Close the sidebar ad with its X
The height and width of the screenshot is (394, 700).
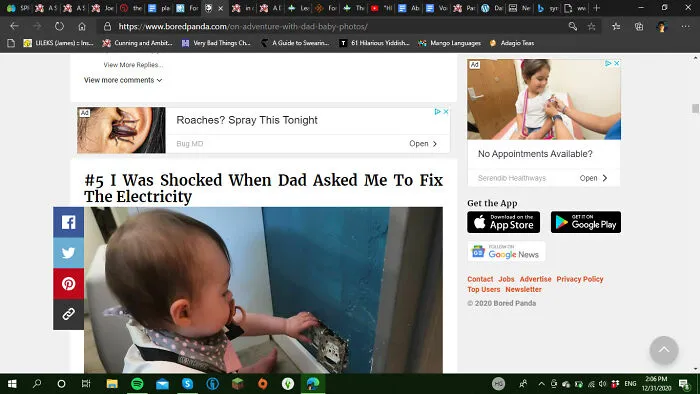[617, 63]
